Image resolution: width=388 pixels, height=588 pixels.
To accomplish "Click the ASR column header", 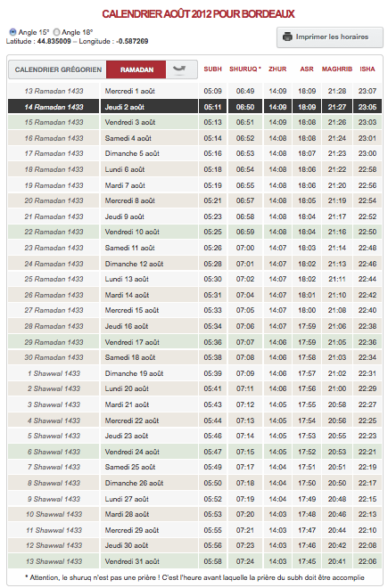I will tap(307, 69).
